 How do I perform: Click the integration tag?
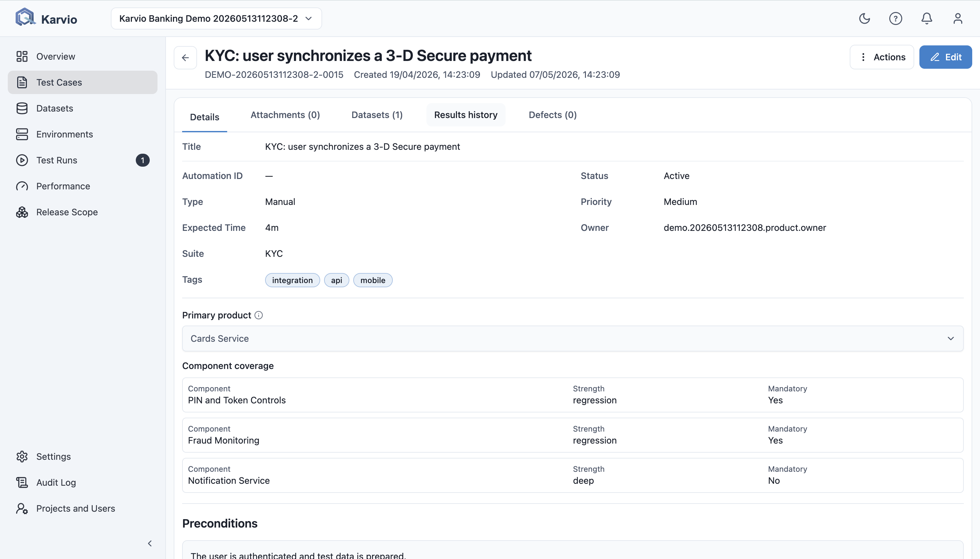(x=292, y=280)
